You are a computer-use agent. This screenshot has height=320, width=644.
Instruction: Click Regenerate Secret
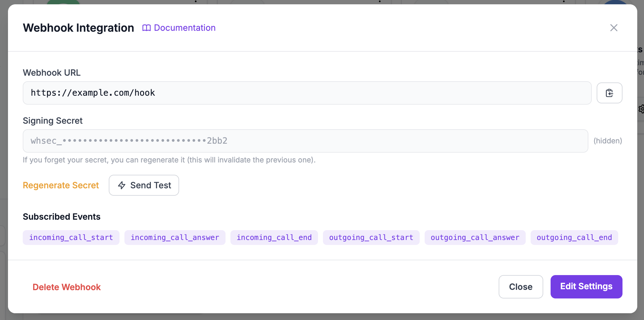pyautogui.click(x=61, y=185)
